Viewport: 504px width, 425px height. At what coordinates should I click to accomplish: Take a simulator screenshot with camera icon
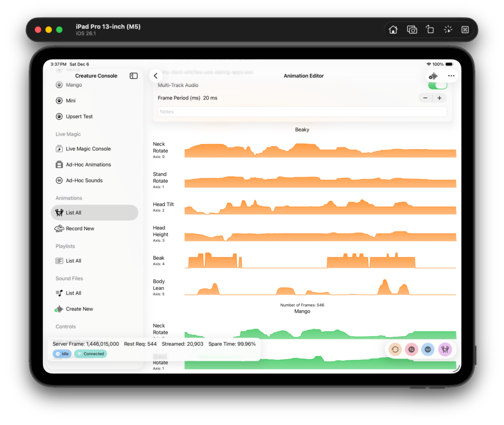(412, 30)
